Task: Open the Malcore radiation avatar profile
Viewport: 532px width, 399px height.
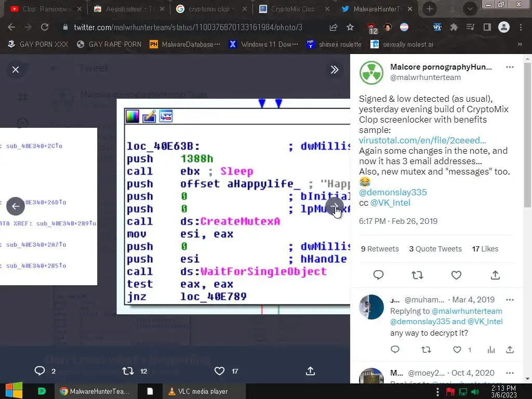Action: tap(371, 73)
